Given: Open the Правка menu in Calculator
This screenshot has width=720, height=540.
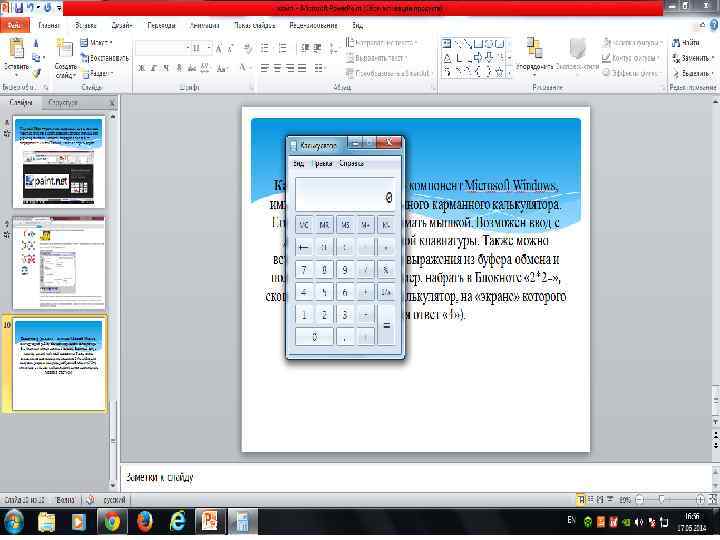Looking at the screenshot, I should point(321,163).
